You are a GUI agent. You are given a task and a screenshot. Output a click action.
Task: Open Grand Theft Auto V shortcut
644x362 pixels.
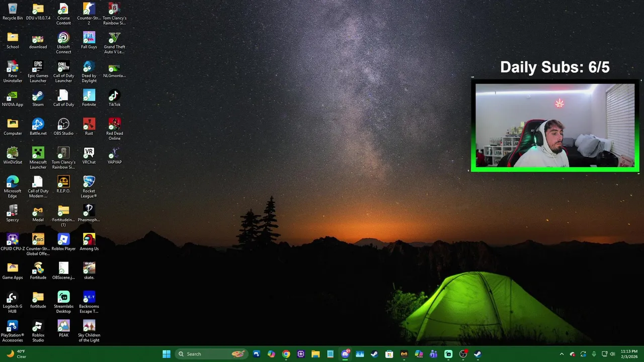[114, 43]
